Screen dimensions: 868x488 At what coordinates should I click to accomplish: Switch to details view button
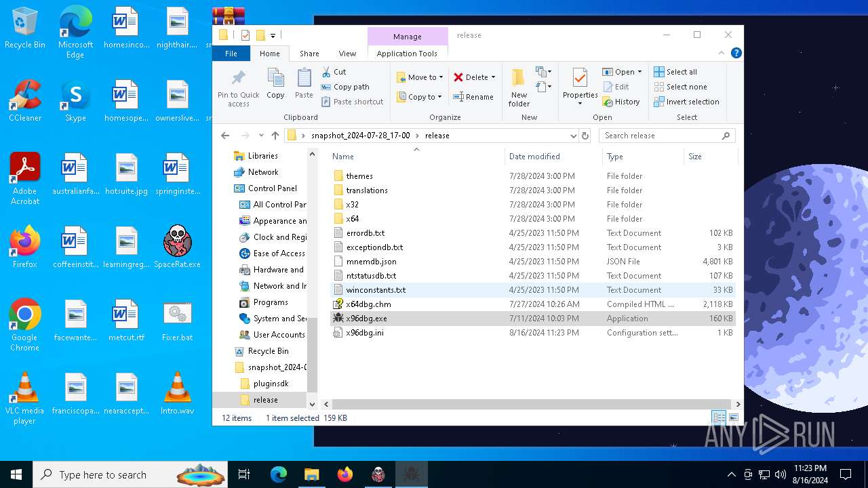pos(719,418)
